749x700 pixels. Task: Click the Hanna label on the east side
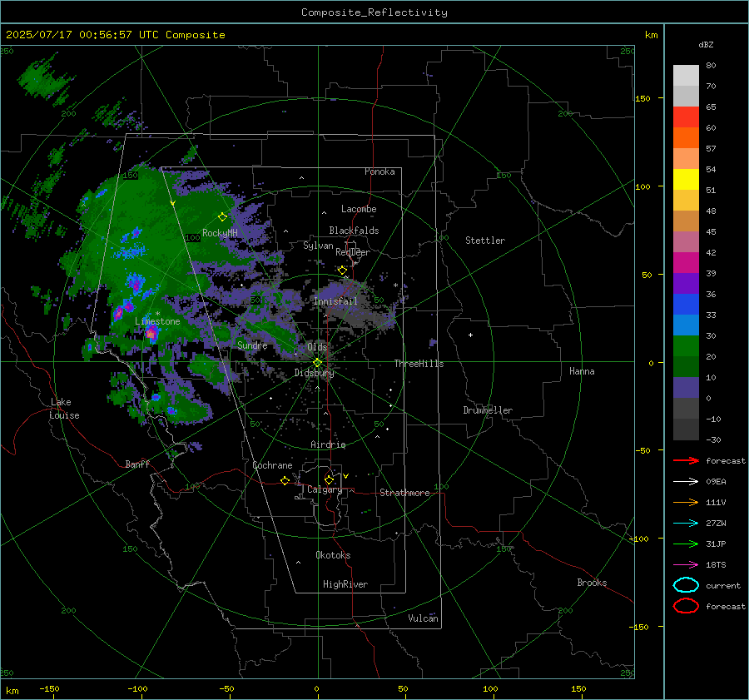582,371
